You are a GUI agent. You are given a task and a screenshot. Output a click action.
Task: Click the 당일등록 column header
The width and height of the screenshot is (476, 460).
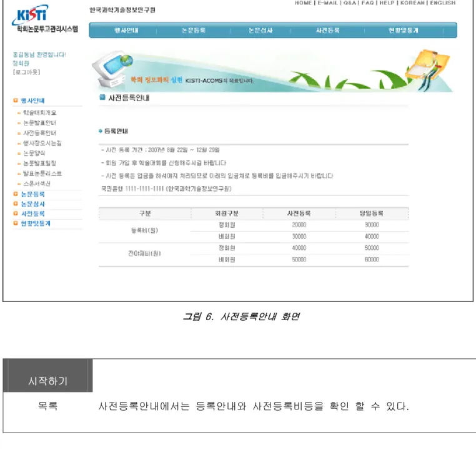(x=372, y=213)
